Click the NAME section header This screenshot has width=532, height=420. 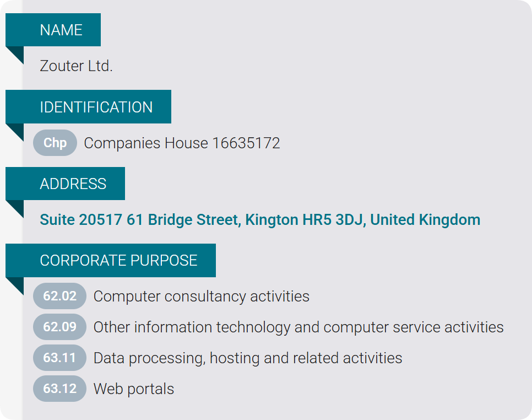tap(61, 30)
